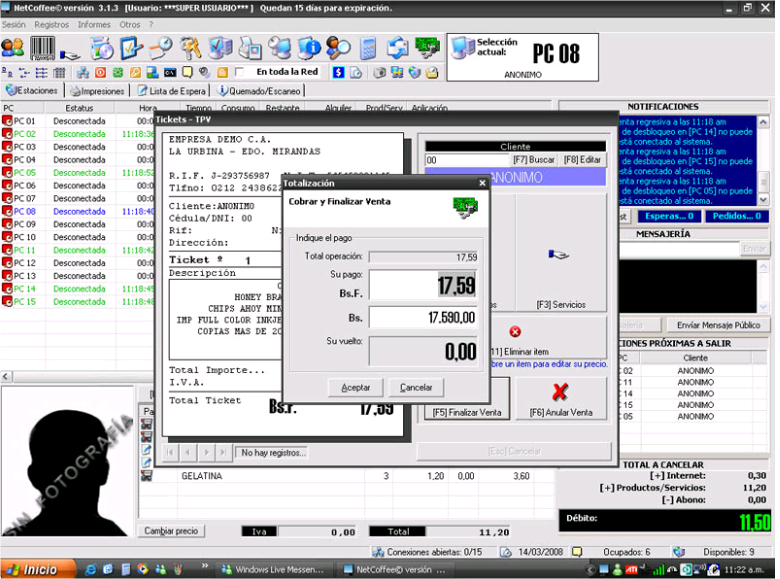Open the Informes menu

coord(94,24)
